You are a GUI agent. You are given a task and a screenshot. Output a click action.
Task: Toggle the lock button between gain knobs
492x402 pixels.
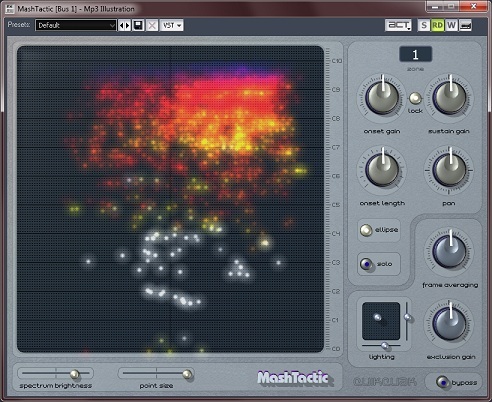415,98
